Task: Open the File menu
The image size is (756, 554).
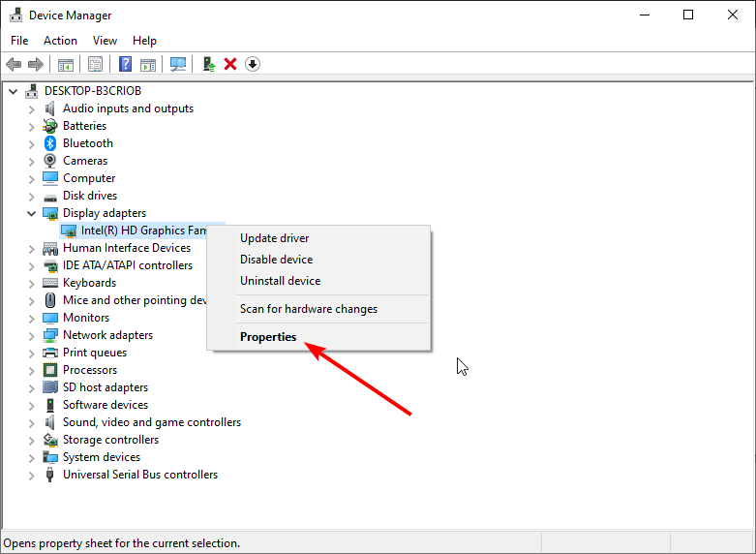Action: coord(19,41)
